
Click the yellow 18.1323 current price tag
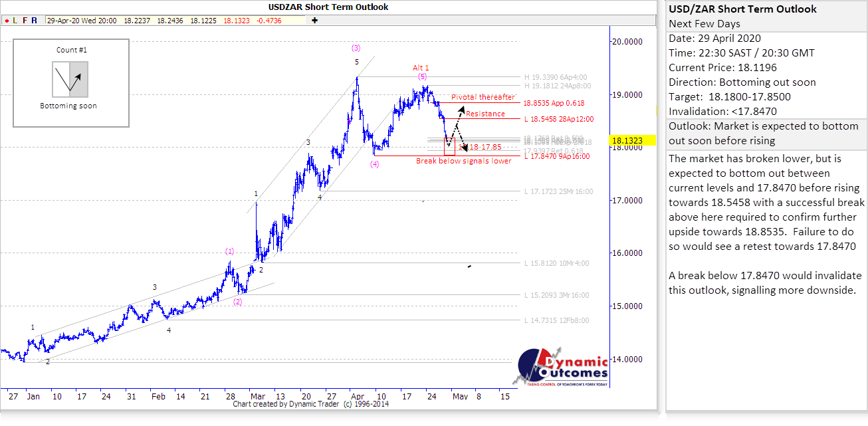632,141
